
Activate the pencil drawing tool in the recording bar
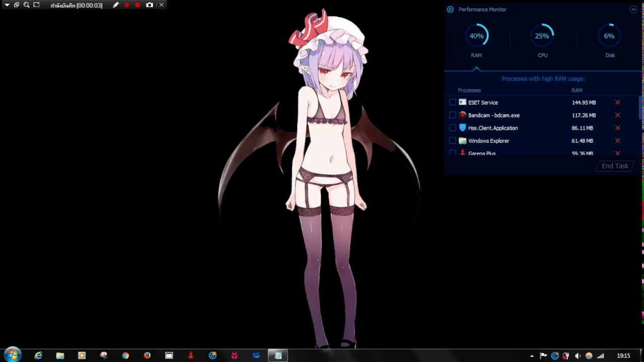116,5
